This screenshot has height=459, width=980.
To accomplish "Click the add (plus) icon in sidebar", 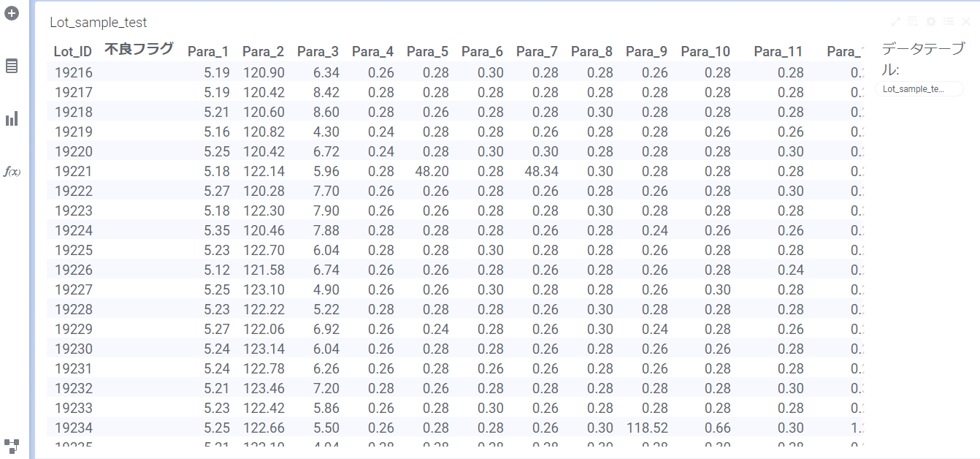I will pos(12,13).
